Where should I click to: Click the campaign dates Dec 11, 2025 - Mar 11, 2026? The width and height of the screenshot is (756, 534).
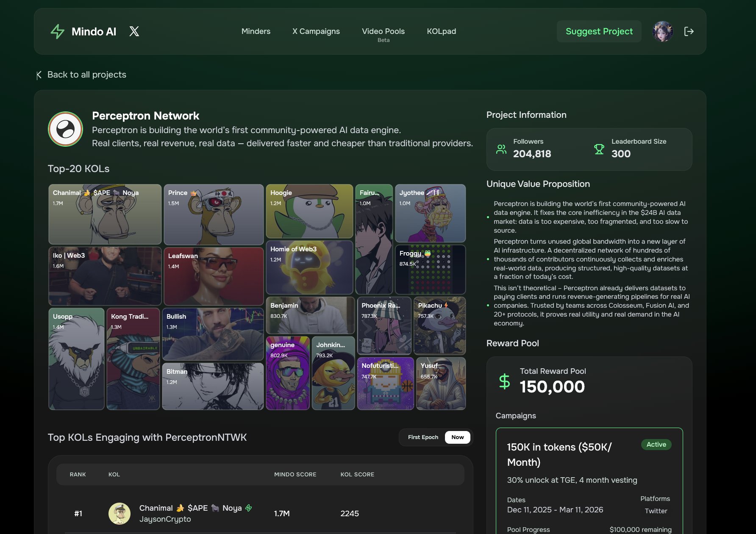(555, 510)
